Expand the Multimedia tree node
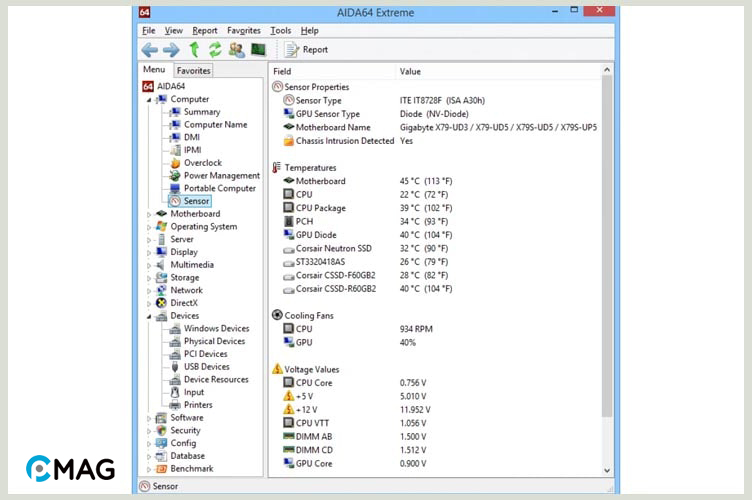 [x=149, y=265]
